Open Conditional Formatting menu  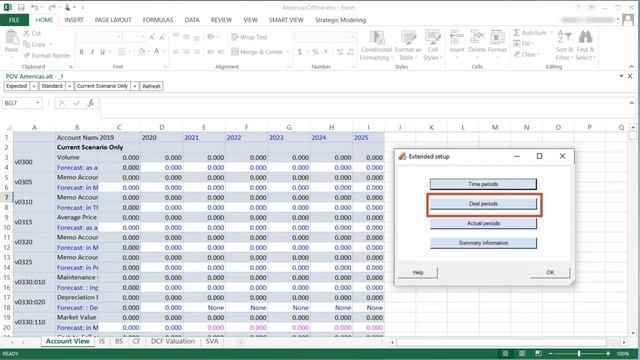pyautogui.click(x=376, y=46)
